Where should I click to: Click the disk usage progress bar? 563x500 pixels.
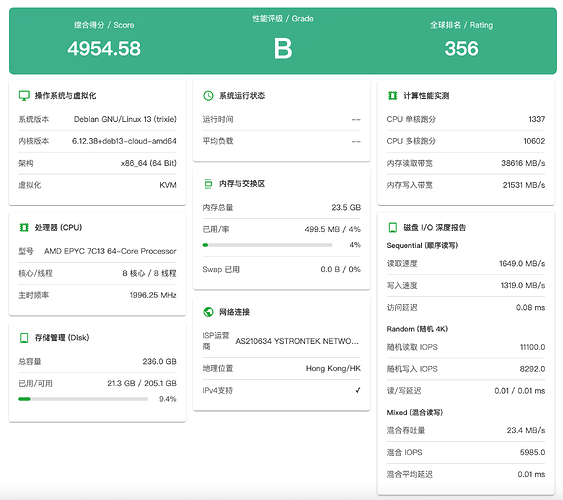(x=83, y=399)
